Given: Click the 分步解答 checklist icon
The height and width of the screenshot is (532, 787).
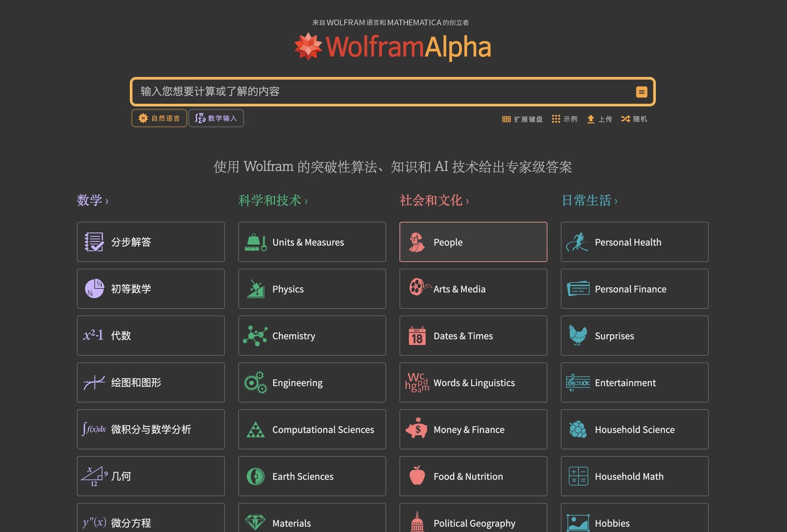Looking at the screenshot, I should (94, 242).
